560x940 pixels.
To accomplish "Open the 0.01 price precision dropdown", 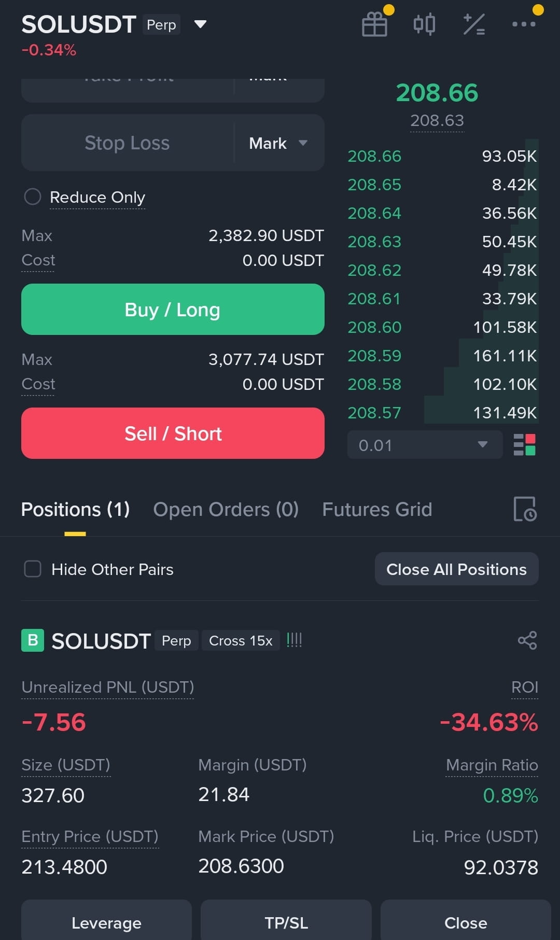I will (425, 445).
